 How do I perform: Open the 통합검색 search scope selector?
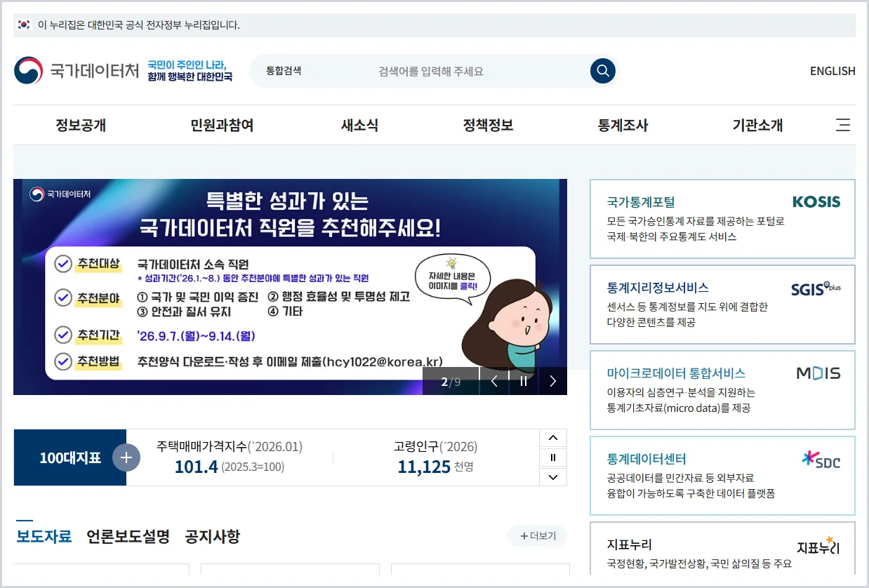coord(284,71)
